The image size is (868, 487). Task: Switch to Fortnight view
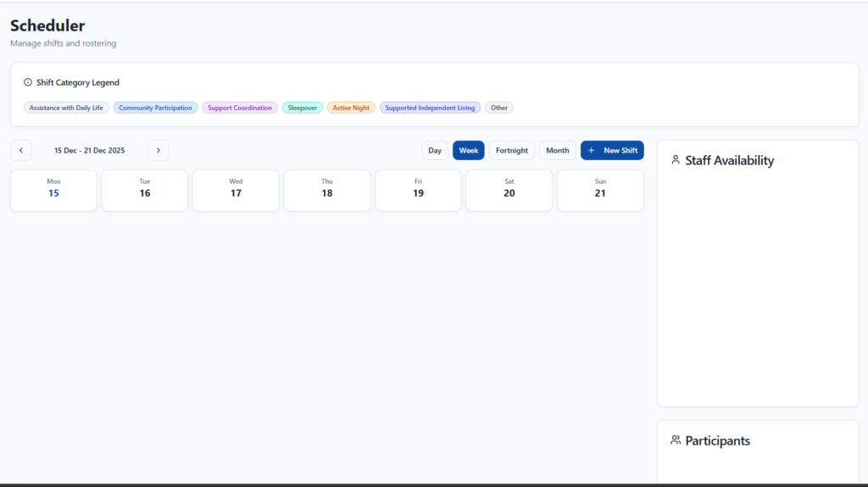[x=512, y=151]
